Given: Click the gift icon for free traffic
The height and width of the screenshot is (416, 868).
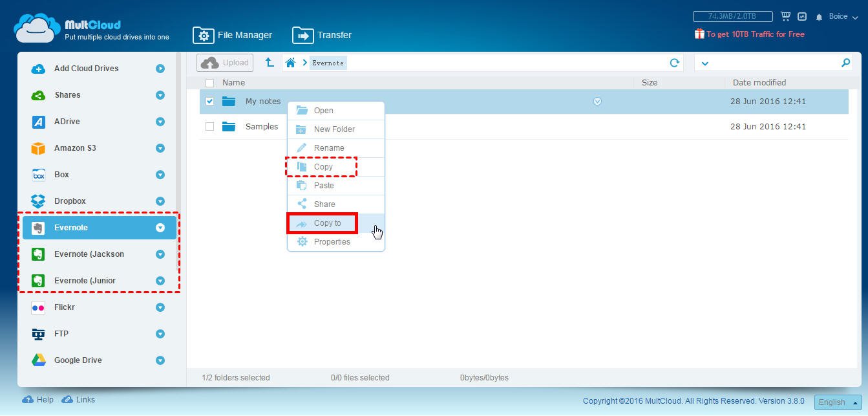Looking at the screenshot, I should tap(699, 34).
